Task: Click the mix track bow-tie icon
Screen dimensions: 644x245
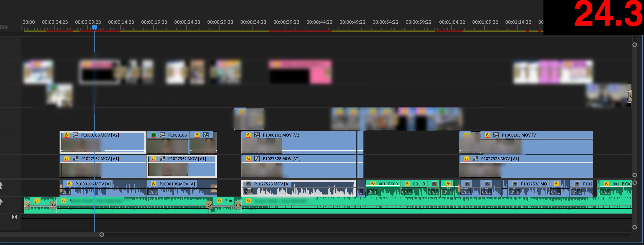Action: tap(14, 217)
